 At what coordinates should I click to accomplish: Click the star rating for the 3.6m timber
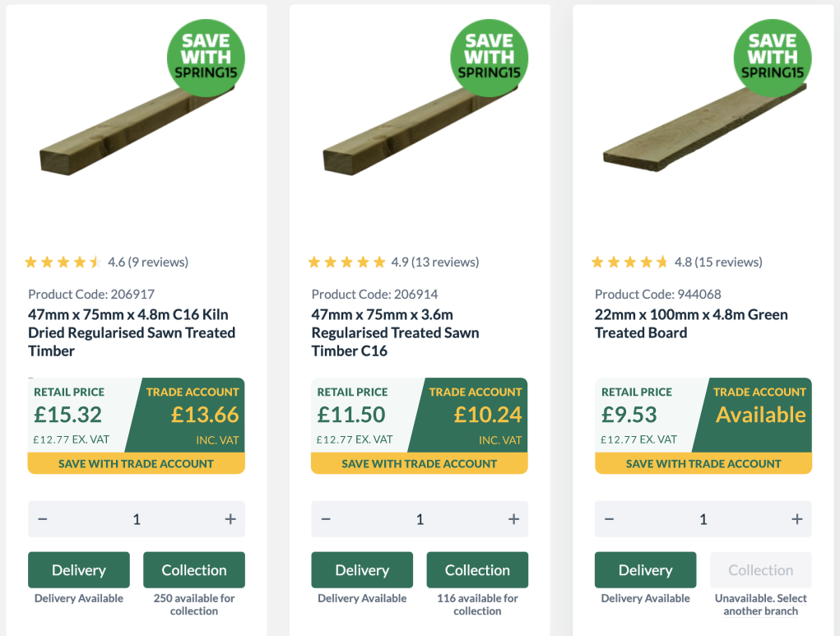tap(346, 262)
